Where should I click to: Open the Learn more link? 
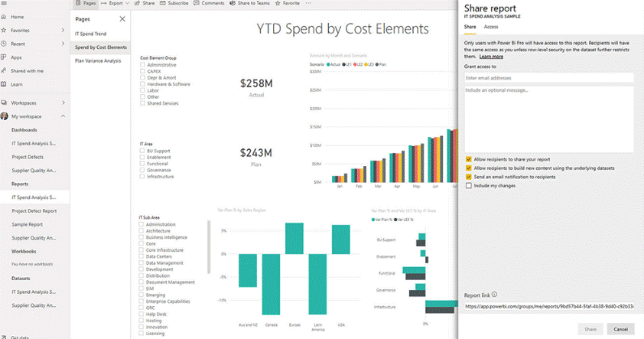click(x=491, y=57)
